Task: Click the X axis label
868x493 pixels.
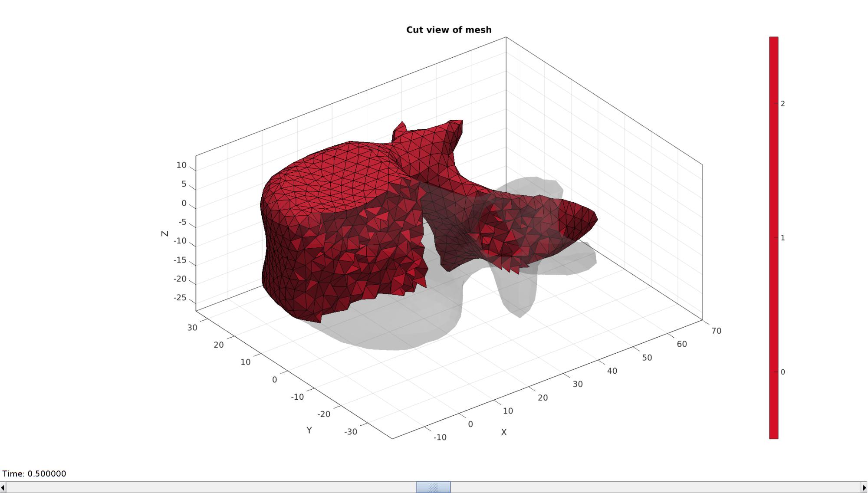Action: [x=504, y=432]
